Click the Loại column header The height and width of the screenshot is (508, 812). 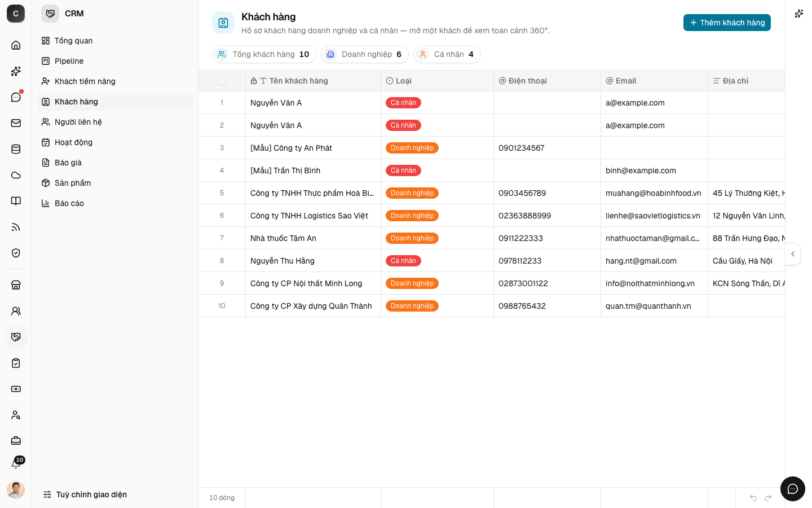click(438, 81)
